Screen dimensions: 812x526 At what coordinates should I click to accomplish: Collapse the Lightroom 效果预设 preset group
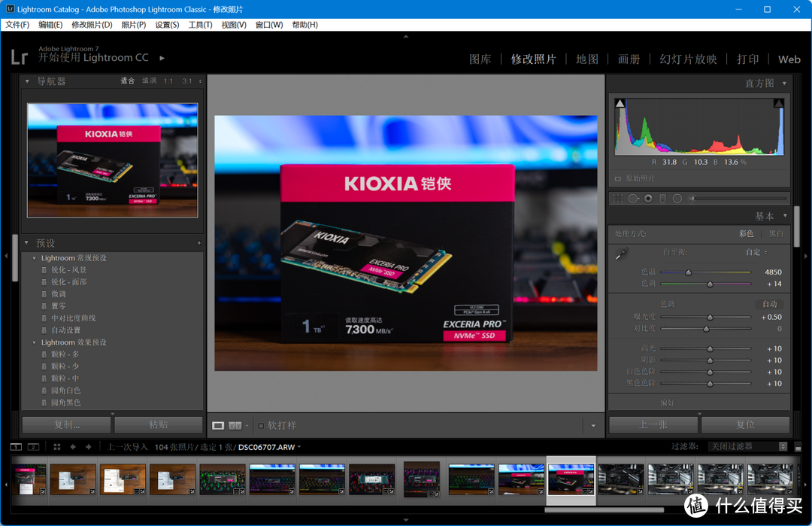34,342
